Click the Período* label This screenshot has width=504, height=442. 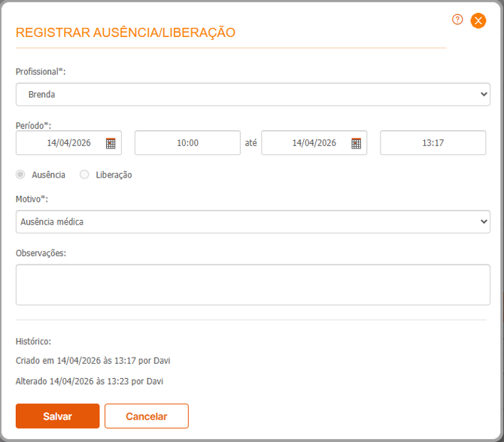click(33, 126)
